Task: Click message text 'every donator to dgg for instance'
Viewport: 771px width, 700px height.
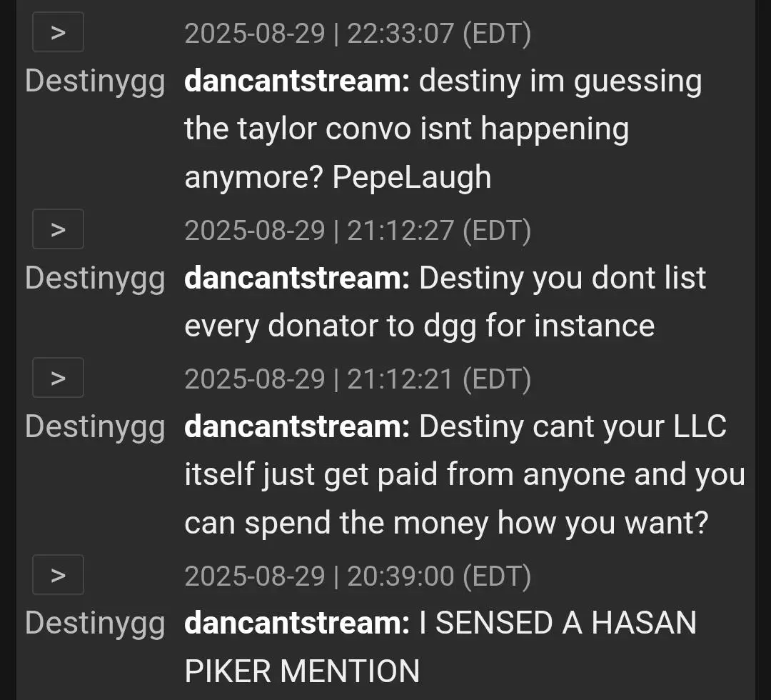Action: pyautogui.click(x=420, y=326)
